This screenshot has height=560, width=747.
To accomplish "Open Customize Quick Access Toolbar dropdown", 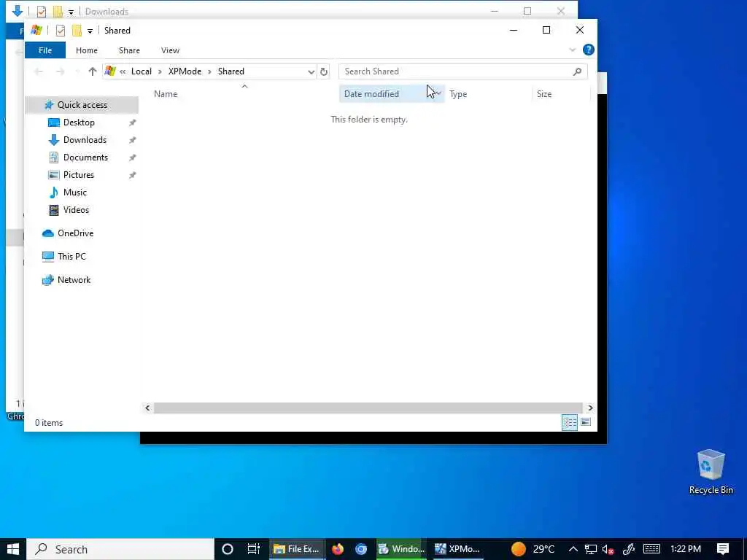I will tap(90, 31).
